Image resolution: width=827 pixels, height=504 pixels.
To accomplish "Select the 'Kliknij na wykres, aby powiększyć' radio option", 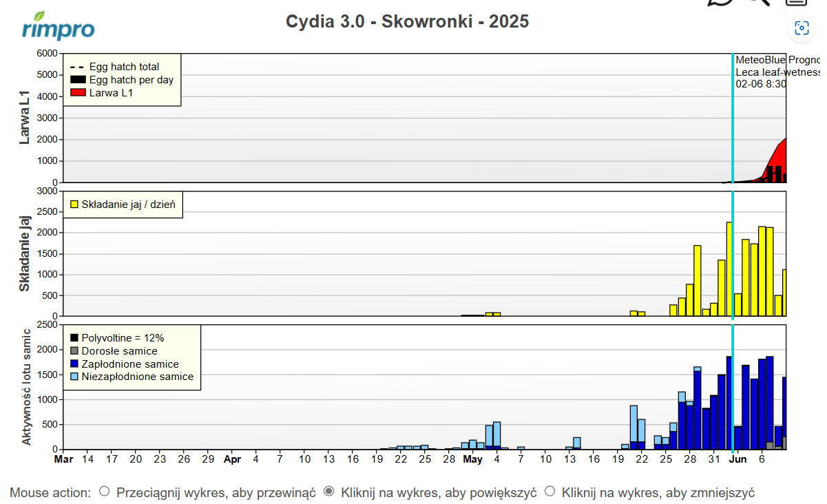I will click(x=329, y=492).
